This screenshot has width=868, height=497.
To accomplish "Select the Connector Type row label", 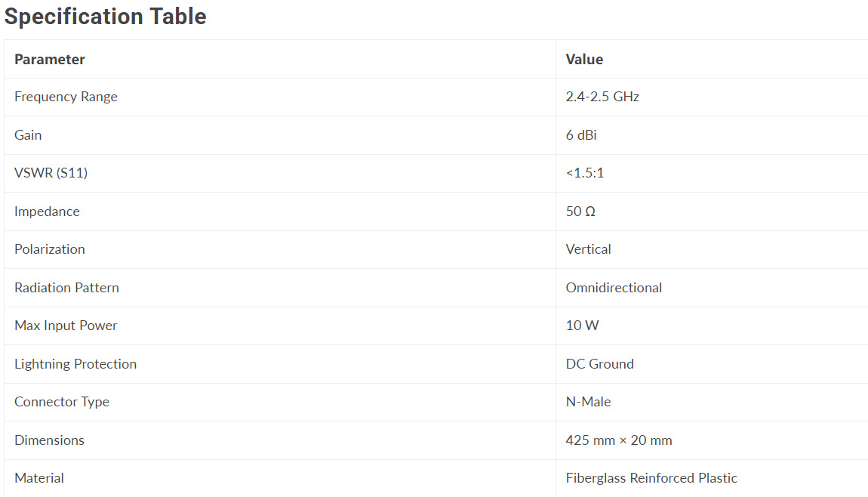I will point(62,402).
